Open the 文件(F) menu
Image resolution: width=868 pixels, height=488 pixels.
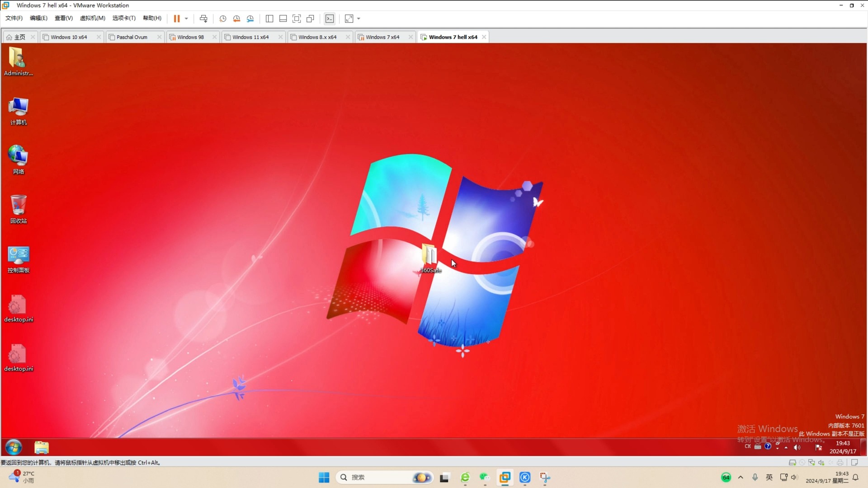[x=14, y=18]
